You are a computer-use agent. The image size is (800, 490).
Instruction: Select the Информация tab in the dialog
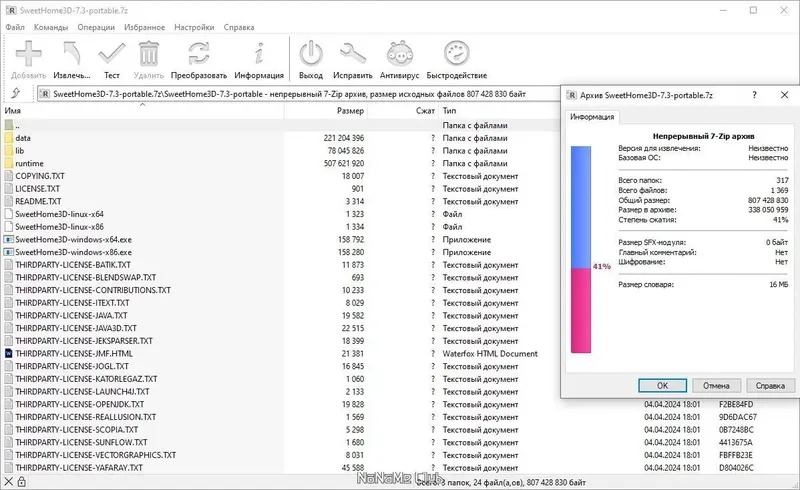pos(592,117)
